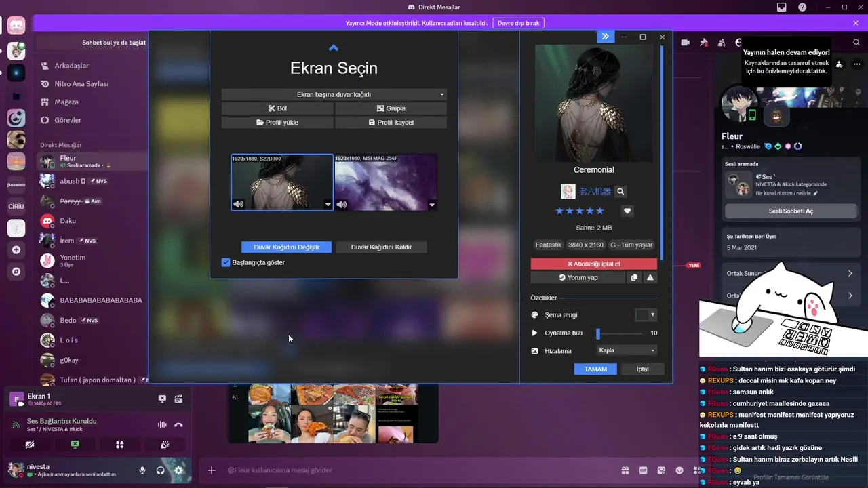Toggle the 'Başlangıçta göster' checkbox
868x488 pixels.
(x=226, y=262)
